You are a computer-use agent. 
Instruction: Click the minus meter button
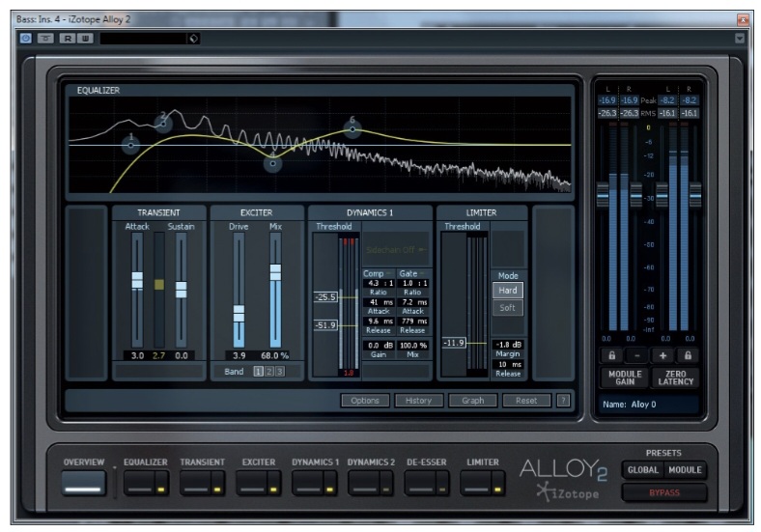[x=636, y=355]
